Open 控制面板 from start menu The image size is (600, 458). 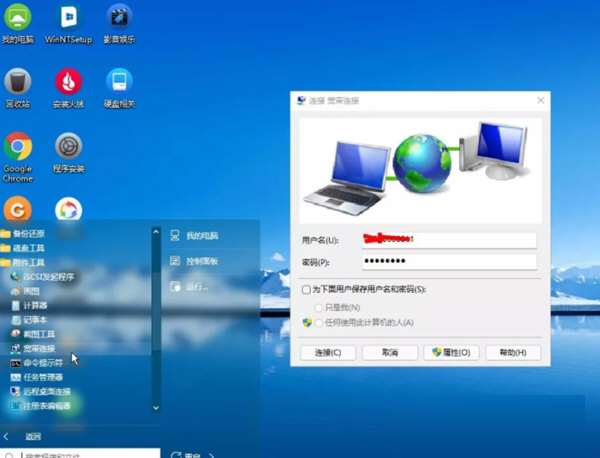[x=201, y=261]
